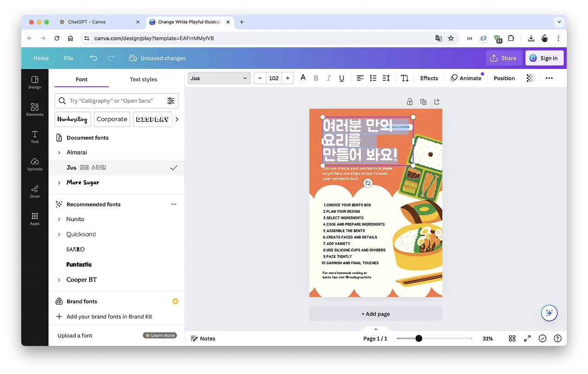Expand the Cooper BT font styles

[59, 280]
